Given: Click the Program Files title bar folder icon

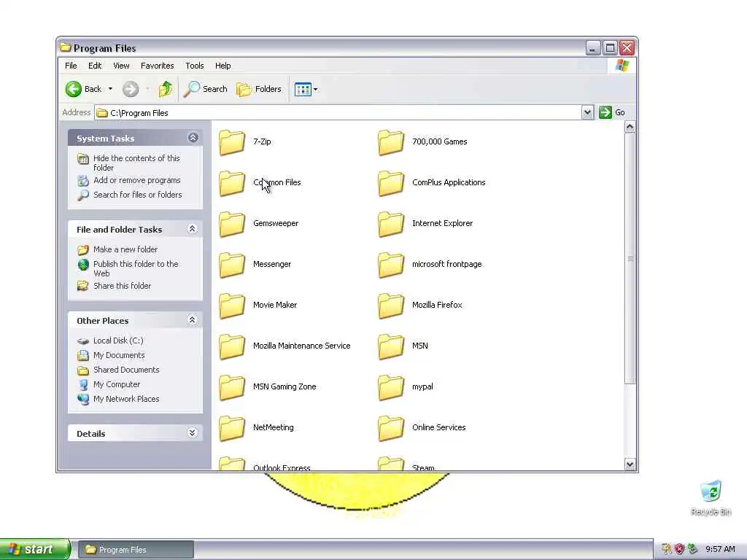Looking at the screenshot, I should click(x=65, y=47).
